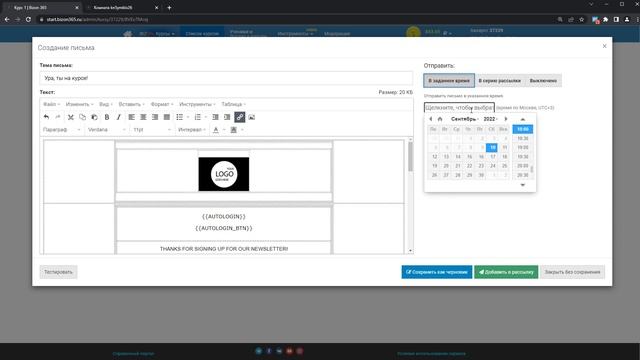
Task: Bookmark this page with the star icon
Action: 582,19
